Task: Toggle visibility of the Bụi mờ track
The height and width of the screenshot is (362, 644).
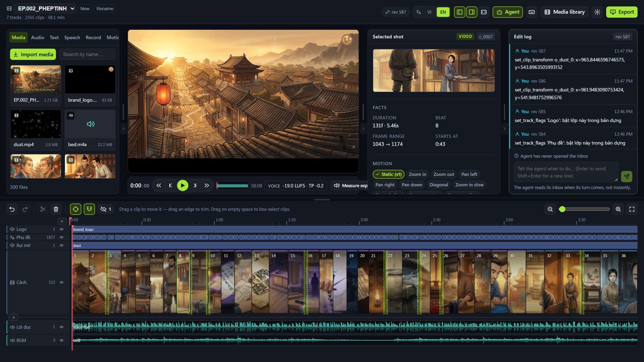Action: tap(61, 245)
